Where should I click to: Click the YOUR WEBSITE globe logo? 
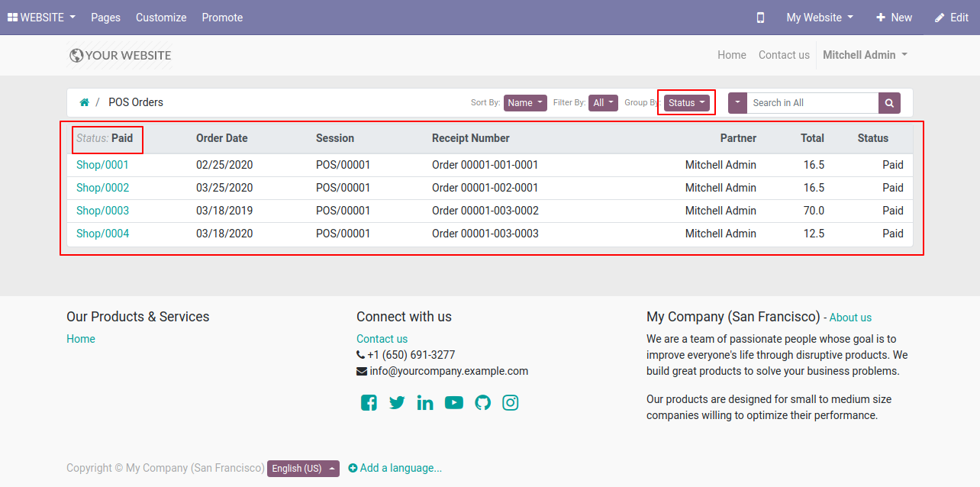120,55
